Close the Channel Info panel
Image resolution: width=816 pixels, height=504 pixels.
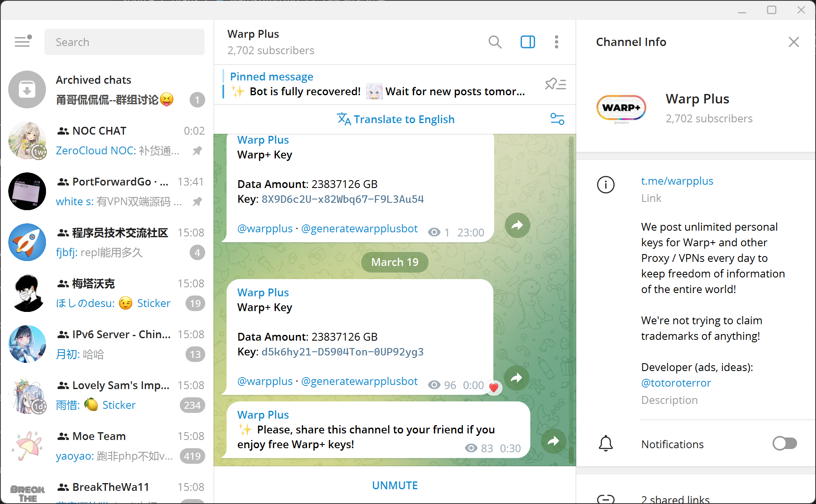pyautogui.click(x=793, y=42)
